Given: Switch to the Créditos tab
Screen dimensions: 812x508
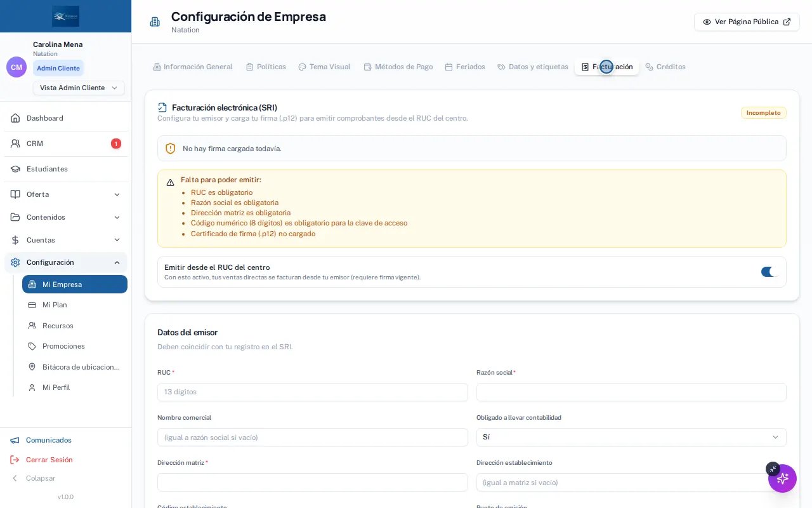Looking at the screenshot, I should pos(665,67).
